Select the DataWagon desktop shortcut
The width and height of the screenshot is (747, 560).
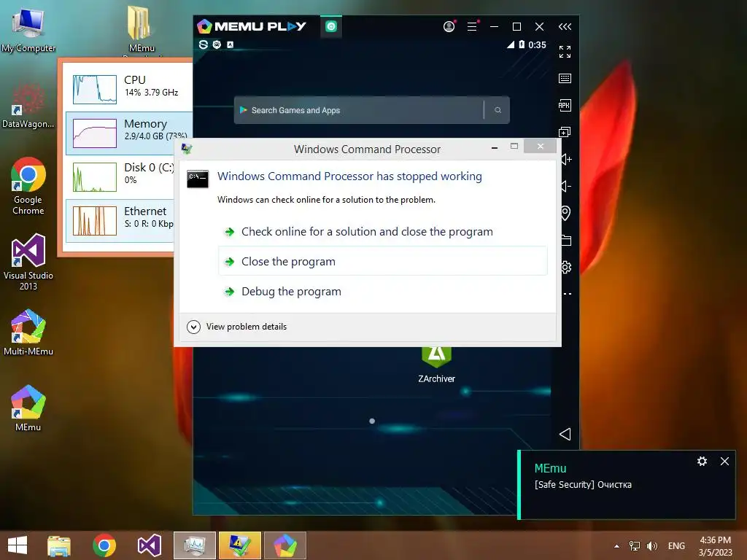pyautogui.click(x=28, y=106)
